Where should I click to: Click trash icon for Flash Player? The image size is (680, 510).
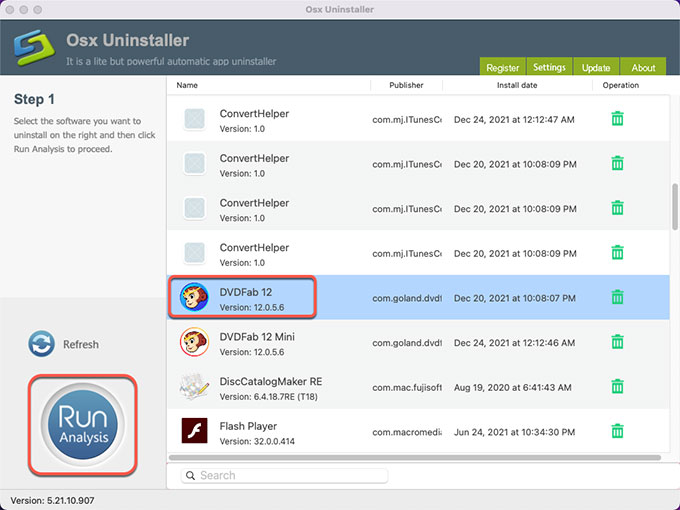(617, 431)
